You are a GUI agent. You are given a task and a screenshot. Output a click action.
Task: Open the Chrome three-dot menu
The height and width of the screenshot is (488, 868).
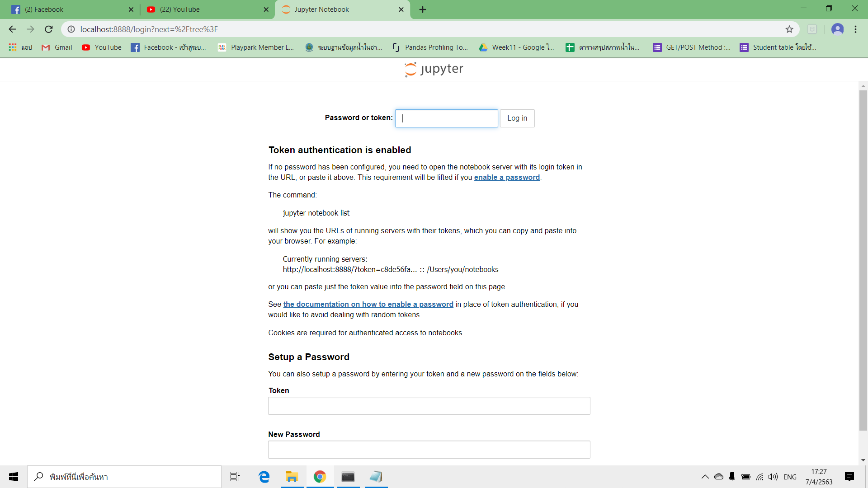855,29
